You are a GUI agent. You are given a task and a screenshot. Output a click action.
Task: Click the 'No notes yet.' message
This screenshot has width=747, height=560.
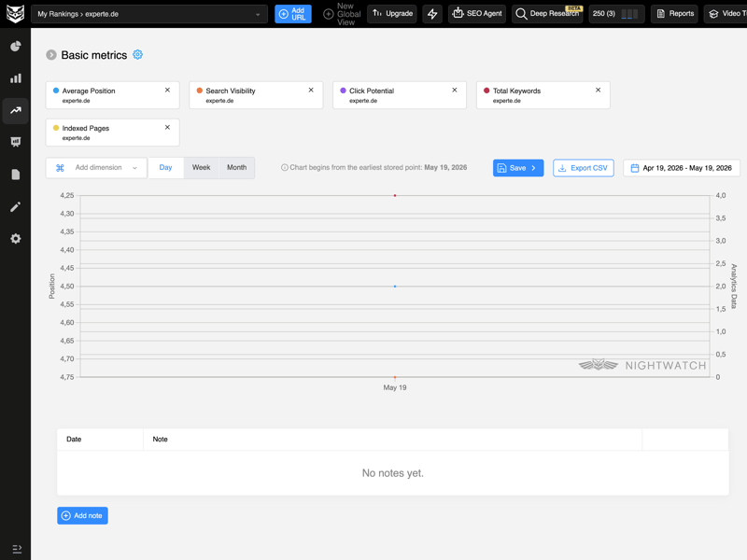tap(392, 473)
